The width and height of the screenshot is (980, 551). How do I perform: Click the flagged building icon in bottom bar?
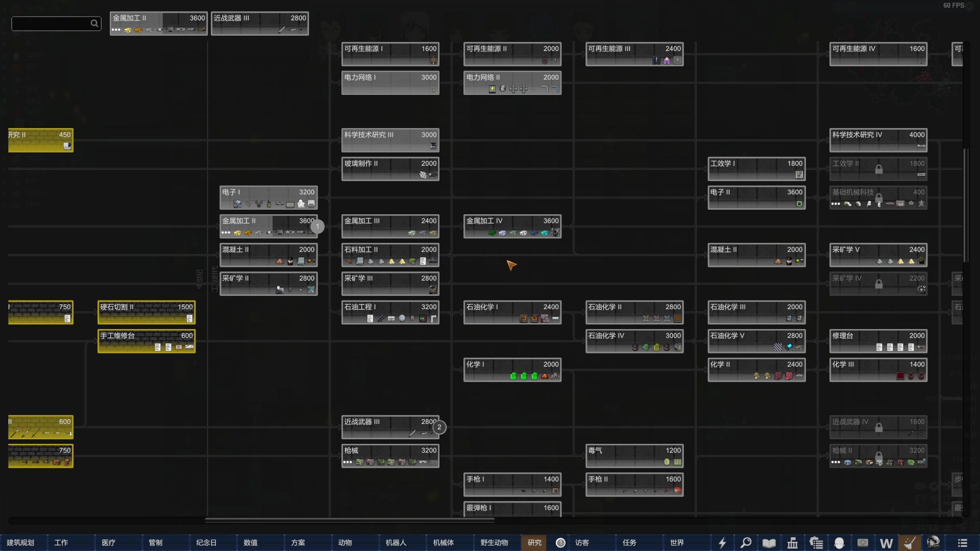point(793,543)
